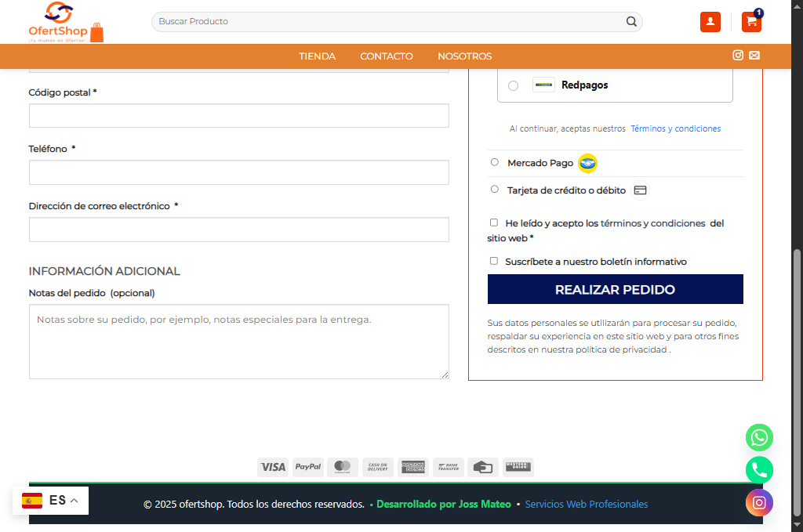Click the Teléfono input field

(238, 172)
